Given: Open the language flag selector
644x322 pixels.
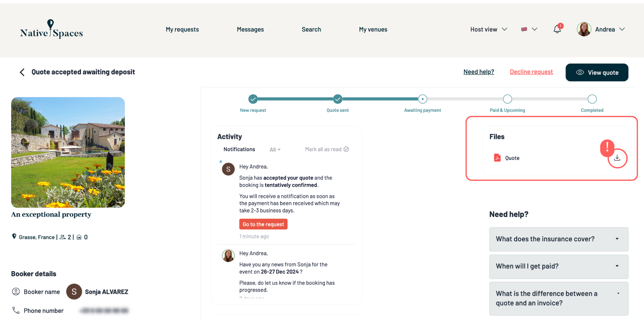Looking at the screenshot, I should 529,29.
